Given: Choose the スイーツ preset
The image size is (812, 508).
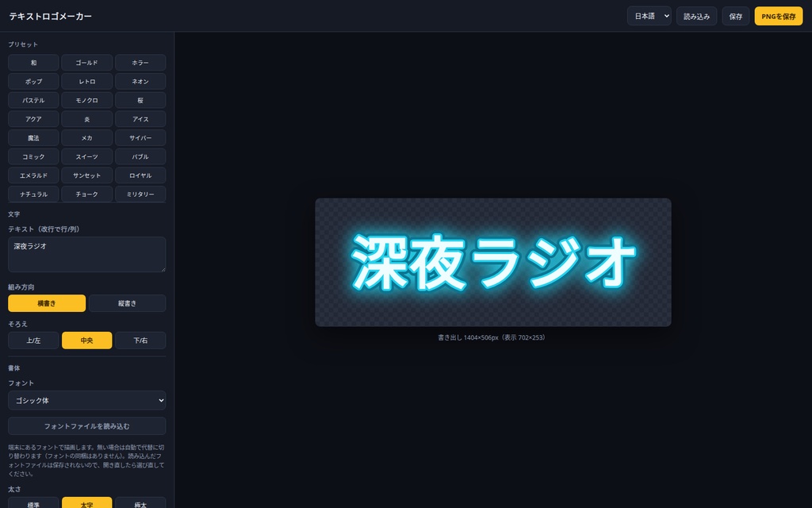Looking at the screenshot, I should [x=87, y=156].
